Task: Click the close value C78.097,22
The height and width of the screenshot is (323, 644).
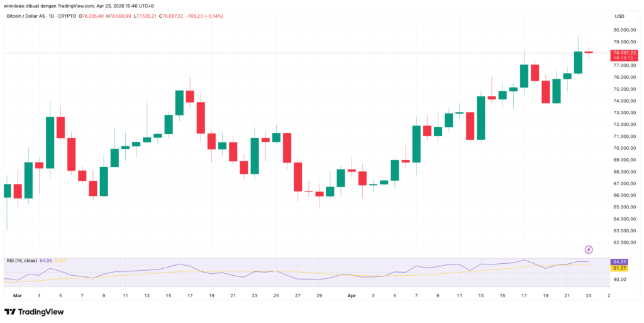Action: click(170, 16)
